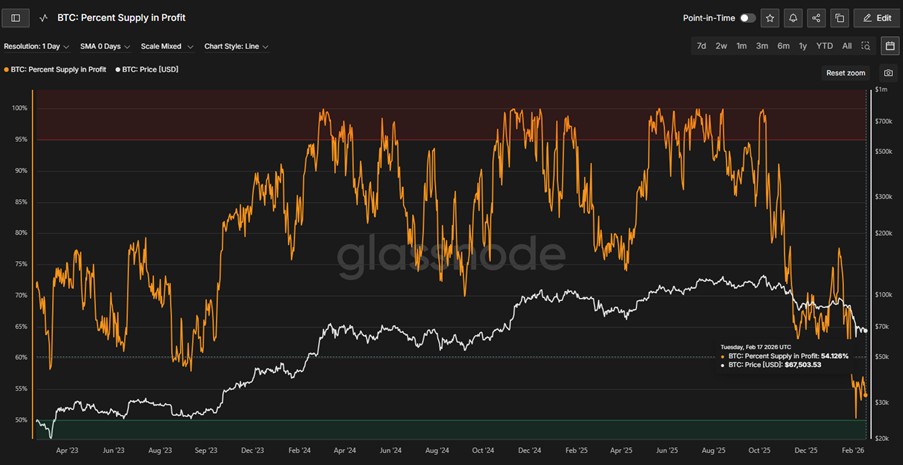This screenshot has height=465, width=903.
Task: Select the YTD time range
Action: (824, 46)
